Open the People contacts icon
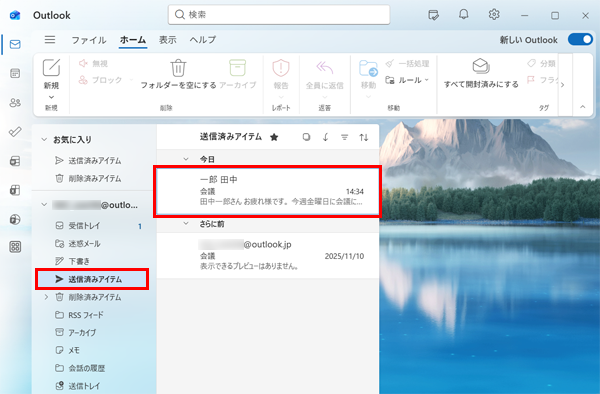 pos(15,103)
